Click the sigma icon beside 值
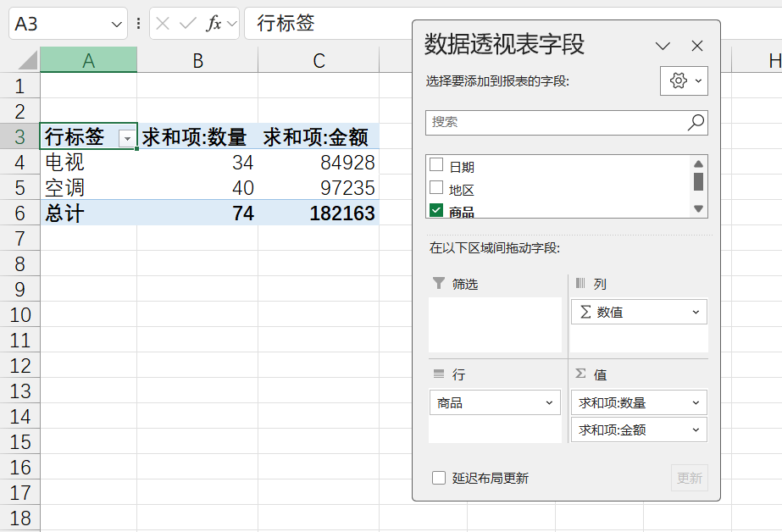The width and height of the screenshot is (782, 532). pyautogui.click(x=580, y=374)
